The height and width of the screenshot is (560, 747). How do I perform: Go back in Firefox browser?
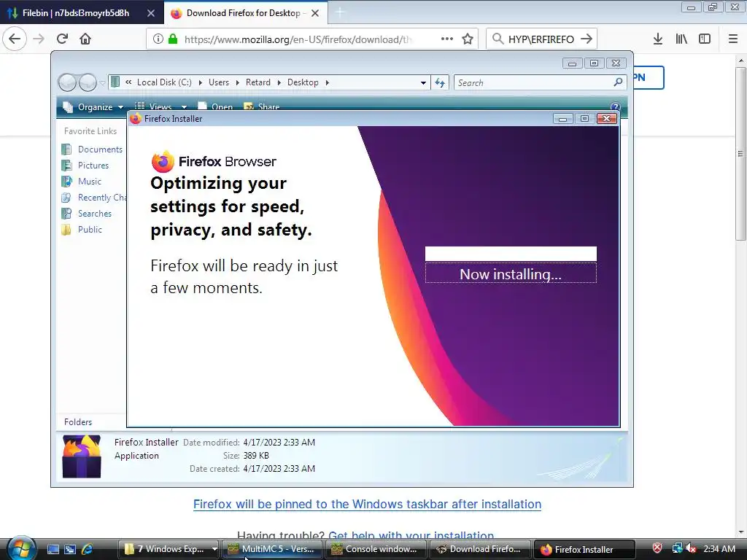[x=15, y=39]
